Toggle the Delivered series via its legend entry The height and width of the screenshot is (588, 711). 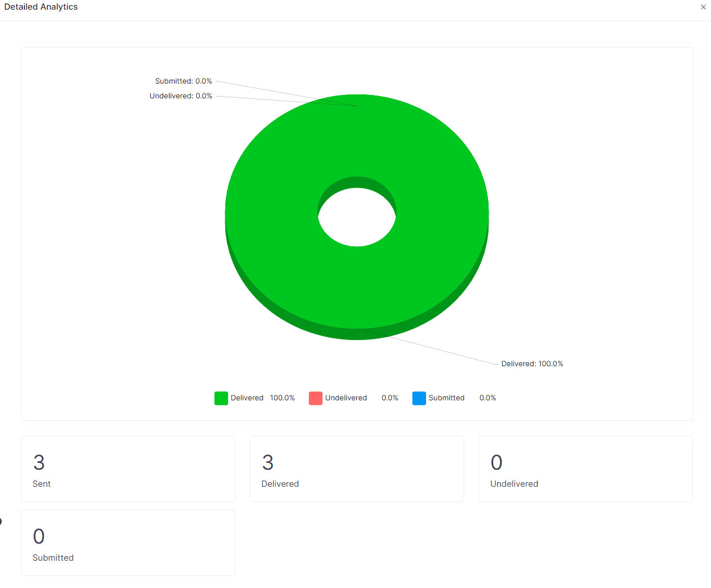246,398
